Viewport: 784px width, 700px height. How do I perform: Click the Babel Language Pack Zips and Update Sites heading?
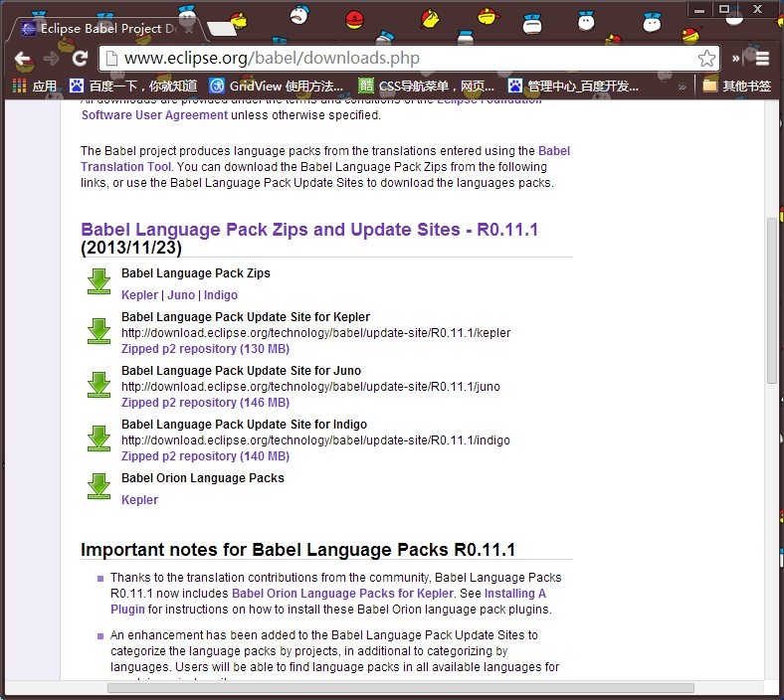coord(309,230)
